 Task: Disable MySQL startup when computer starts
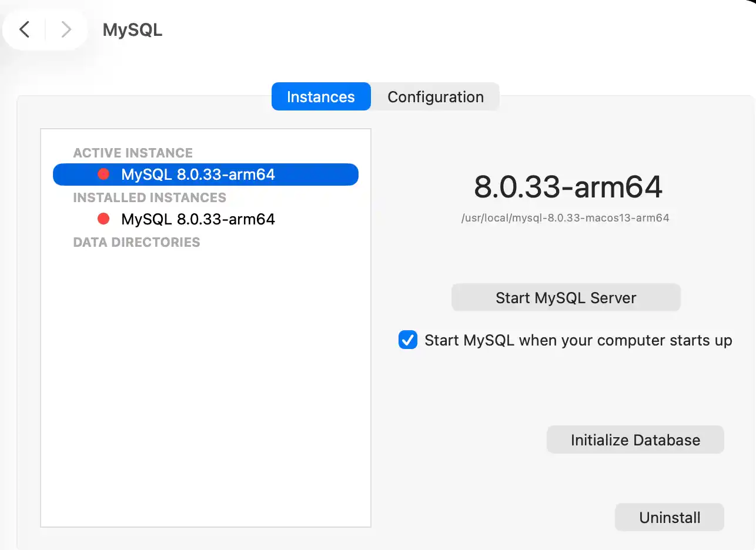(x=407, y=340)
